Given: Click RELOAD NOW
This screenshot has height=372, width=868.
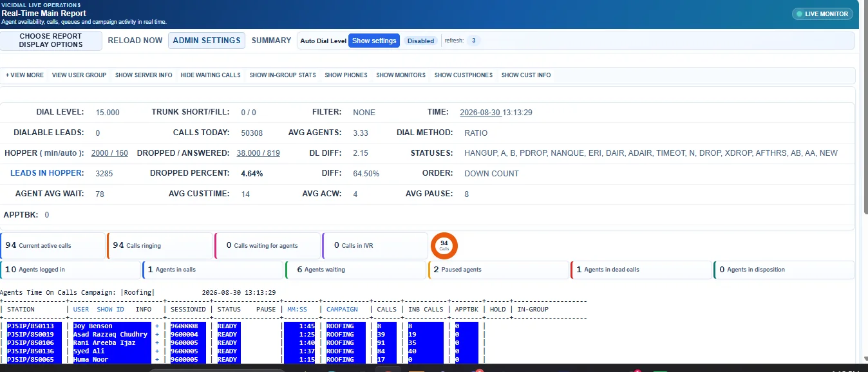Looking at the screenshot, I should click(x=135, y=41).
